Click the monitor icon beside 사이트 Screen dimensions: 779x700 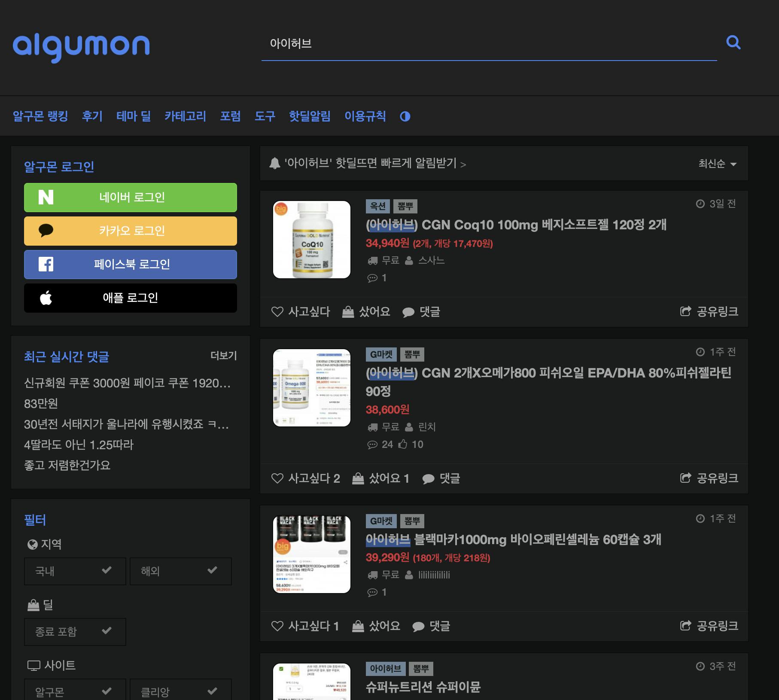pos(33,666)
